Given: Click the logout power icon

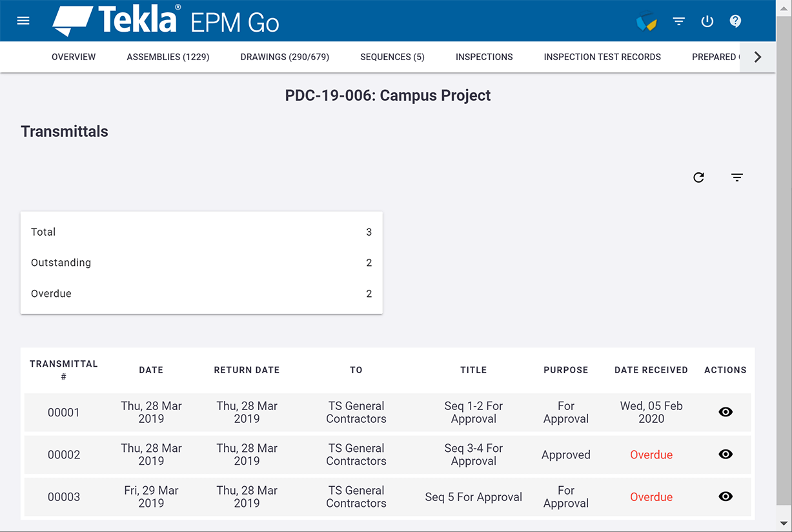Looking at the screenshot, I should [x=707, y=21].
